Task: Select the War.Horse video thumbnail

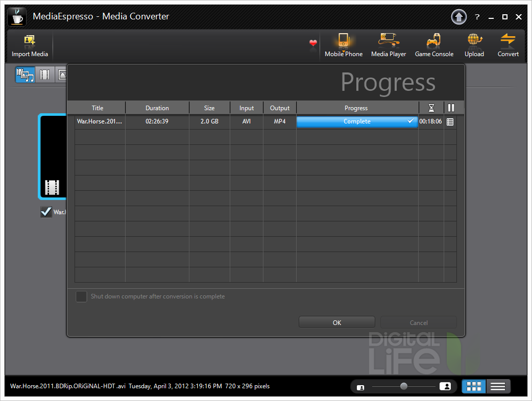Action: coord(53,157)
